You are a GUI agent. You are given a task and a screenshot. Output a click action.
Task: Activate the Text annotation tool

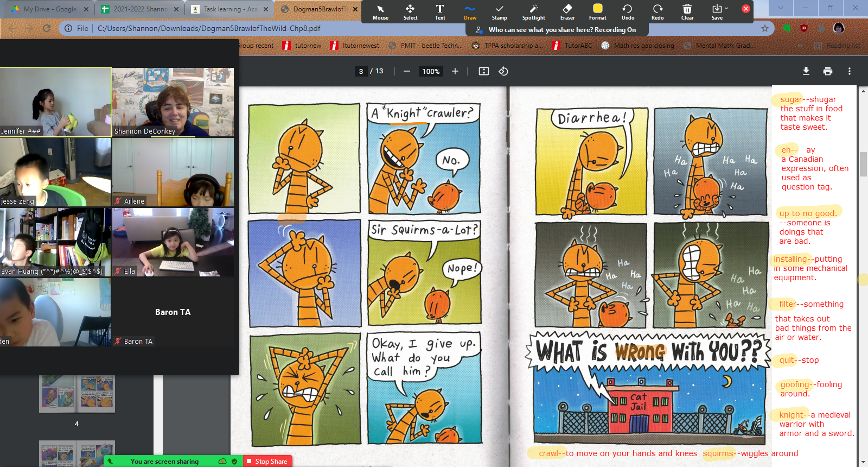tap(440, 12)
